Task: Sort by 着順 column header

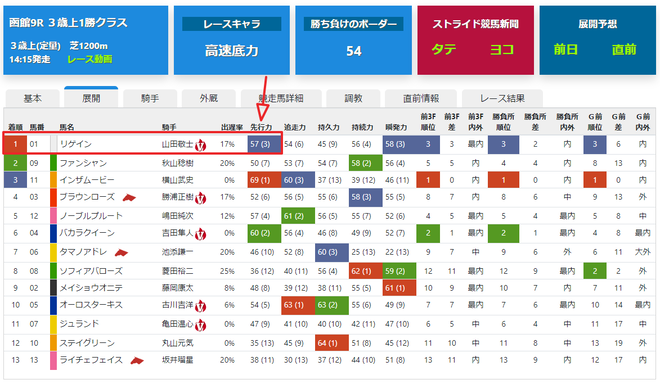Action: 15,127
